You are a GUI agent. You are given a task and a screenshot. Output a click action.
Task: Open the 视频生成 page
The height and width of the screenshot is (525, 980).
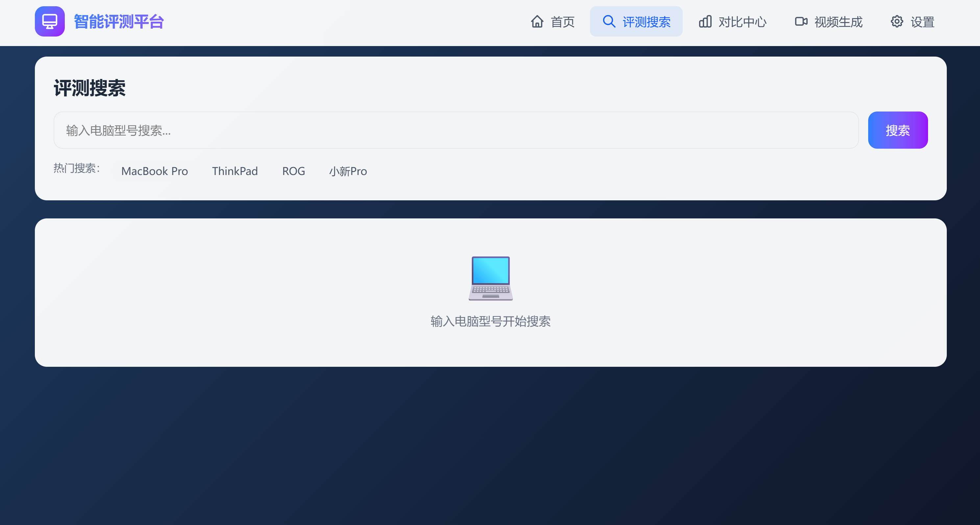click(838, 22)
